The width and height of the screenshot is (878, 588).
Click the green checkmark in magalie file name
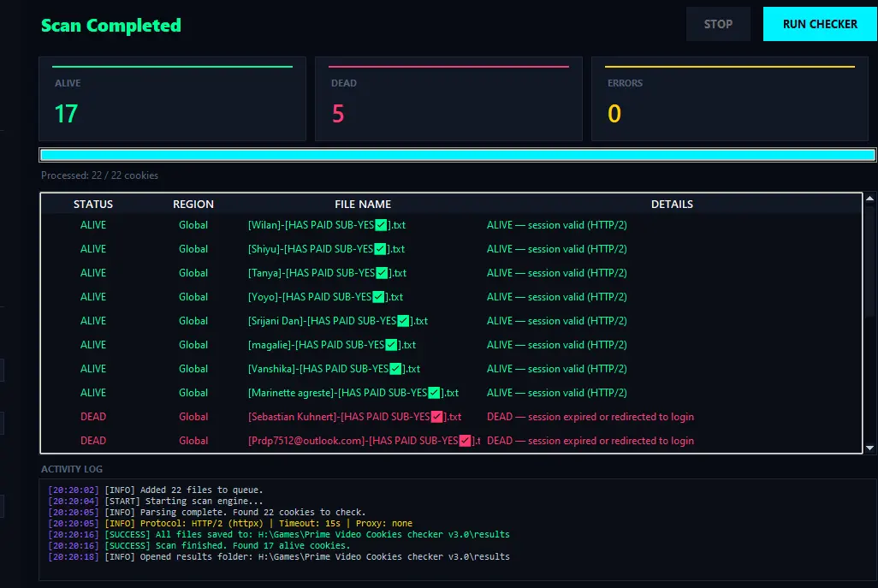tap(391, 346)
